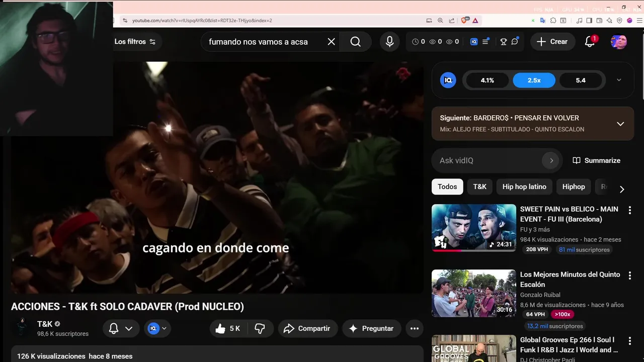Open YouTube notifications bell
Image resolution: width=644 pixels, height=362 pixels.
pos(590,42)
